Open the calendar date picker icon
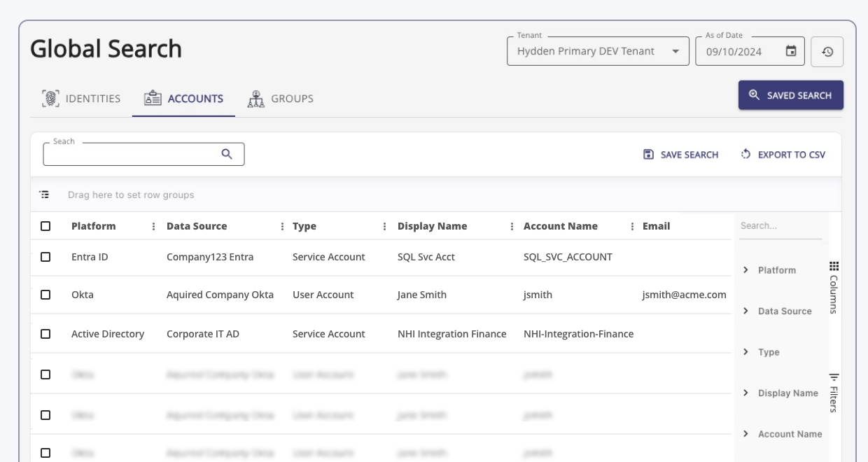This screenshot has width=868, height=462. click(x=791, y=51)
